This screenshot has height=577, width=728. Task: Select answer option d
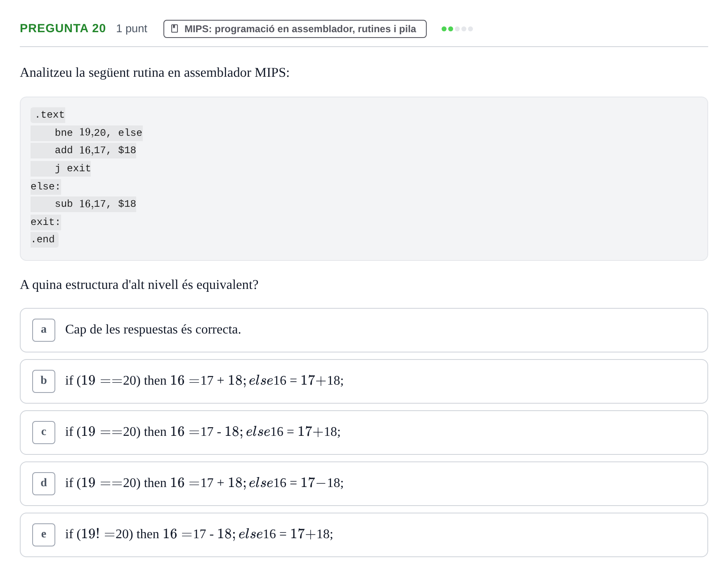pyautogui.click(x=364, y=484)
